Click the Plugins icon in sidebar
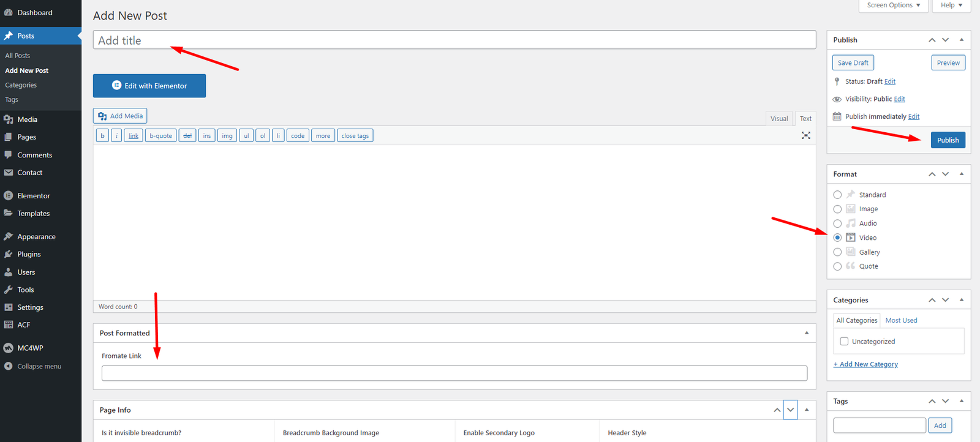The image size is (980, 442). tap(9, 254)
